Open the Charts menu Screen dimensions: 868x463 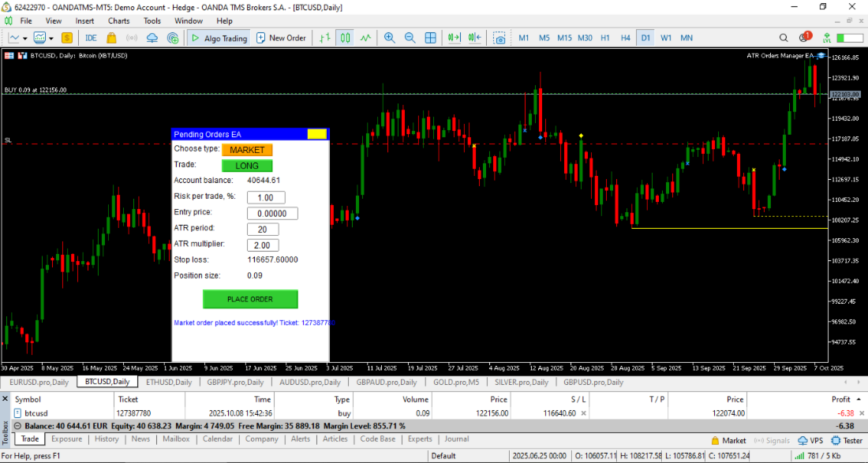118,21
